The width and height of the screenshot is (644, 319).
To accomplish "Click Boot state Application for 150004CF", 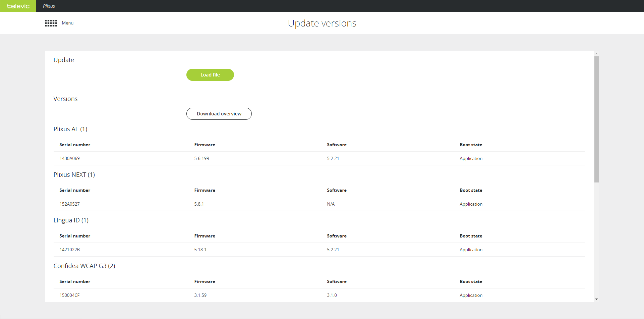I will pyautogui.click(x=471, y=295).
